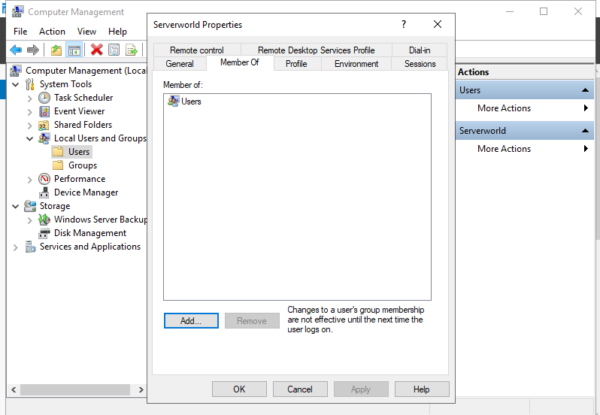The width and height of the screenshot is (600, 415).
Task: Expand the Shared Folders node
Action: (30, 125)
